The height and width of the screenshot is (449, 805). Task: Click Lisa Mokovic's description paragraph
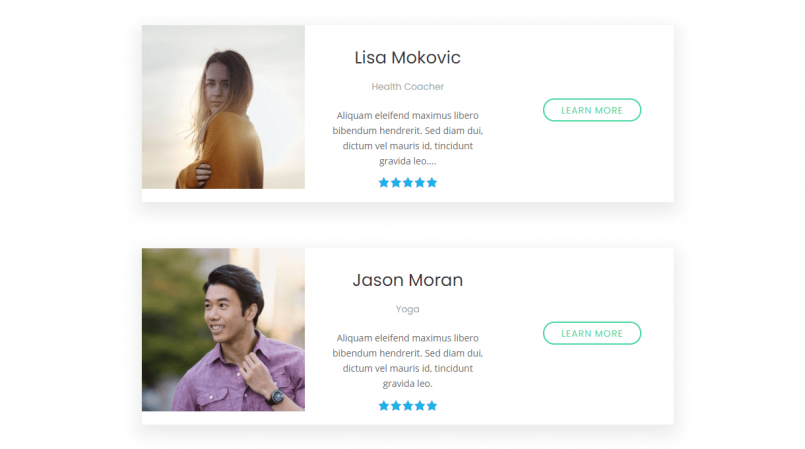pos(407,138)
